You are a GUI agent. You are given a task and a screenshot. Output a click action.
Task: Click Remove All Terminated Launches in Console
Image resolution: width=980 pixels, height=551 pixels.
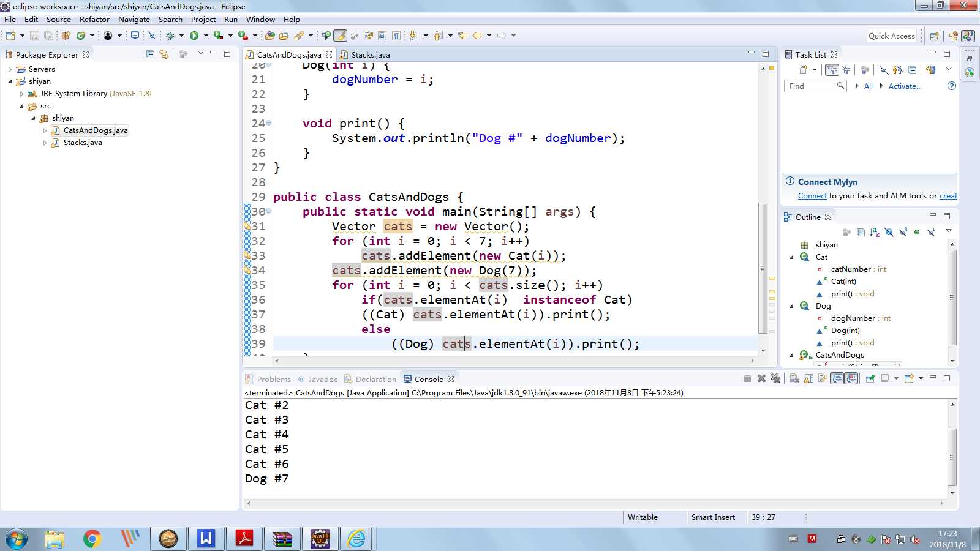[x=775, y=378]
